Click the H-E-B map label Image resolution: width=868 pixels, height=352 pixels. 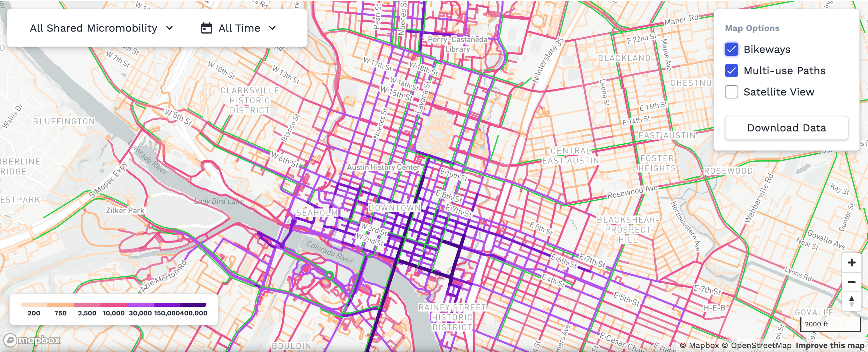pyautogui.click(x=714, y=307)
